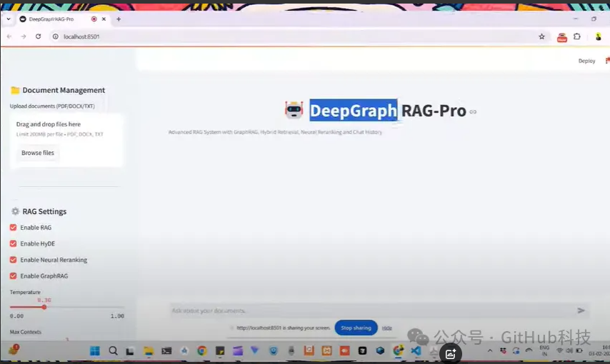Open File Explorer from the taskbar
This screenshot has width=610, height=364.
click(149, 350)
